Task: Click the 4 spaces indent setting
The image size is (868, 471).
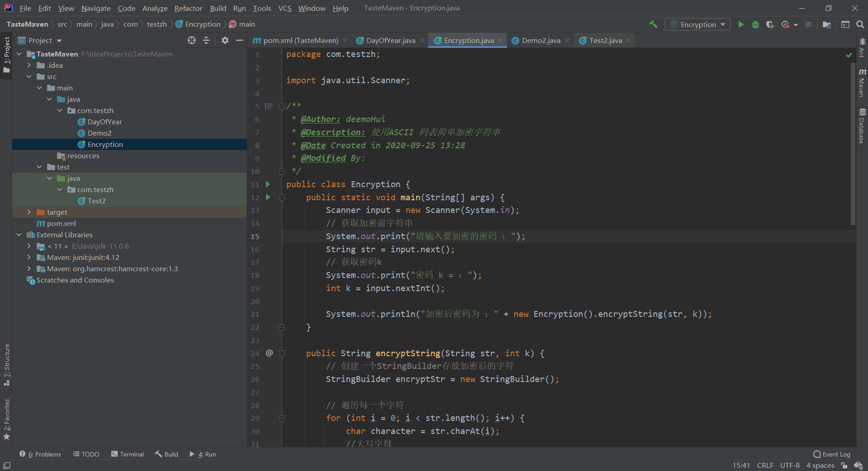Action: (820, 465)
